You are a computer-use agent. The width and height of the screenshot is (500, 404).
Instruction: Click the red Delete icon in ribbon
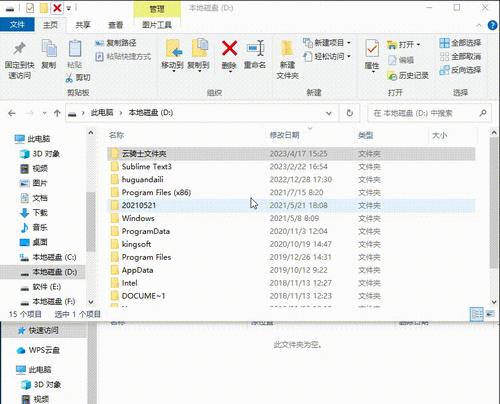229,49
